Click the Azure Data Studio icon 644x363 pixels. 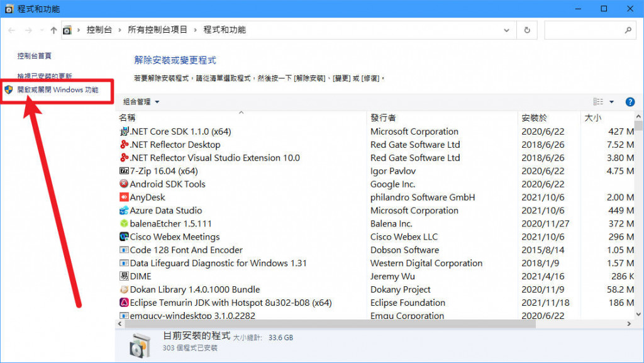(x=124, y=210)
